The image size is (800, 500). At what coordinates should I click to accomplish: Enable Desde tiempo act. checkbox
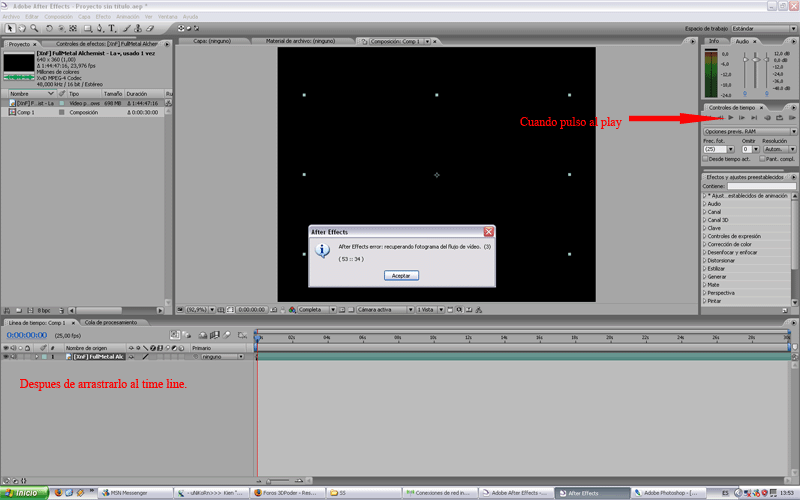click(x=706, y=159)
